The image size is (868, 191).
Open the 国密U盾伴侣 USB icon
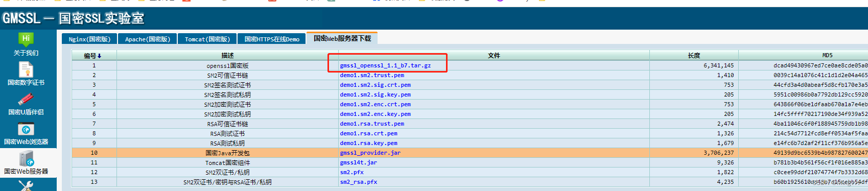point(26,99)
